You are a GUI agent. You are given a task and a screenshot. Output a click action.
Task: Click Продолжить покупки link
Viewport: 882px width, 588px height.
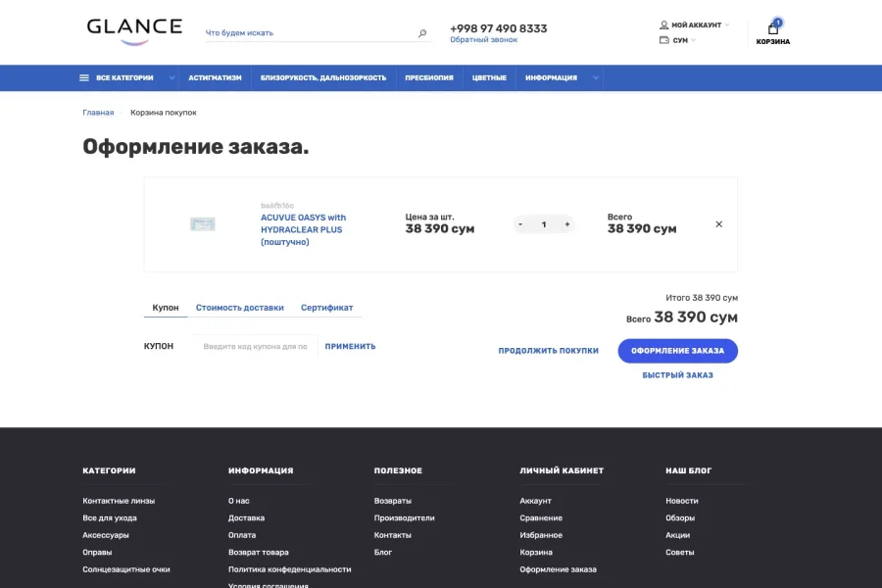(x=549, y=351)
